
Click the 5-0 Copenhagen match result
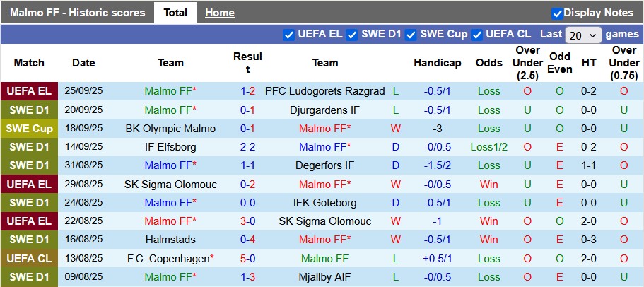point(247,259)
